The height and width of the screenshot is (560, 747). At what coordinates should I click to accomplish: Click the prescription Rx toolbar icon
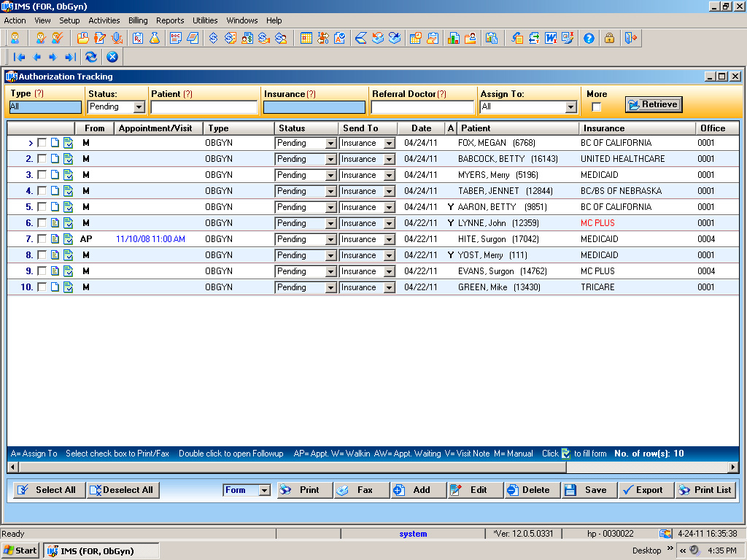click(138, 38)
